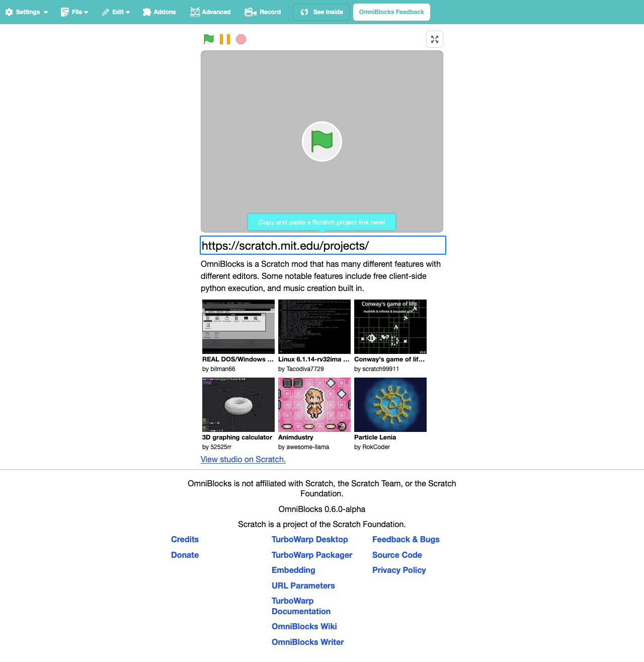Screen dimensions: 644x662
Task: Open the URL Parameters link
Action: [x=303, y=586]
